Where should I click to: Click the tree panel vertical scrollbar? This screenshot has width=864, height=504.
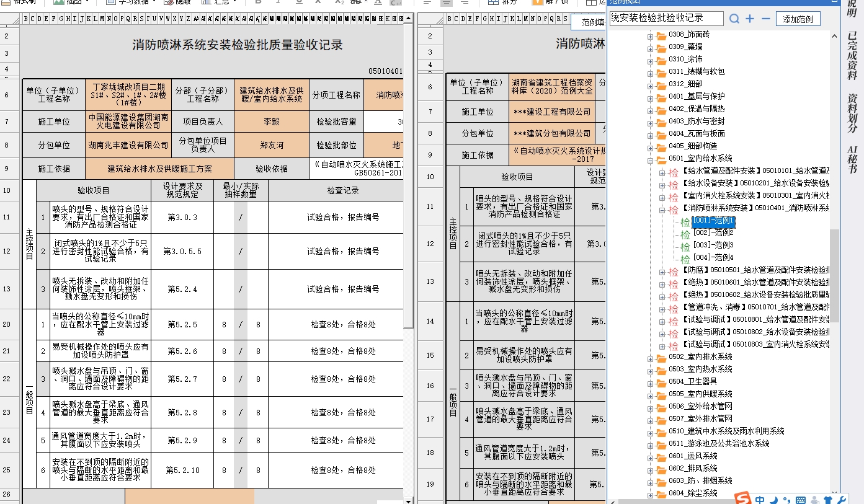[835, 276]
